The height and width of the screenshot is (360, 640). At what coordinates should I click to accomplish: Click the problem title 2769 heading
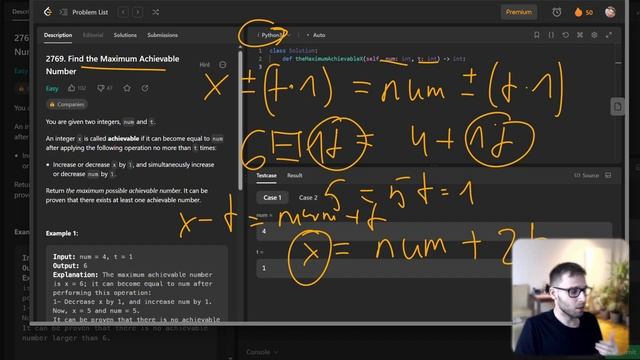point(112,65)
